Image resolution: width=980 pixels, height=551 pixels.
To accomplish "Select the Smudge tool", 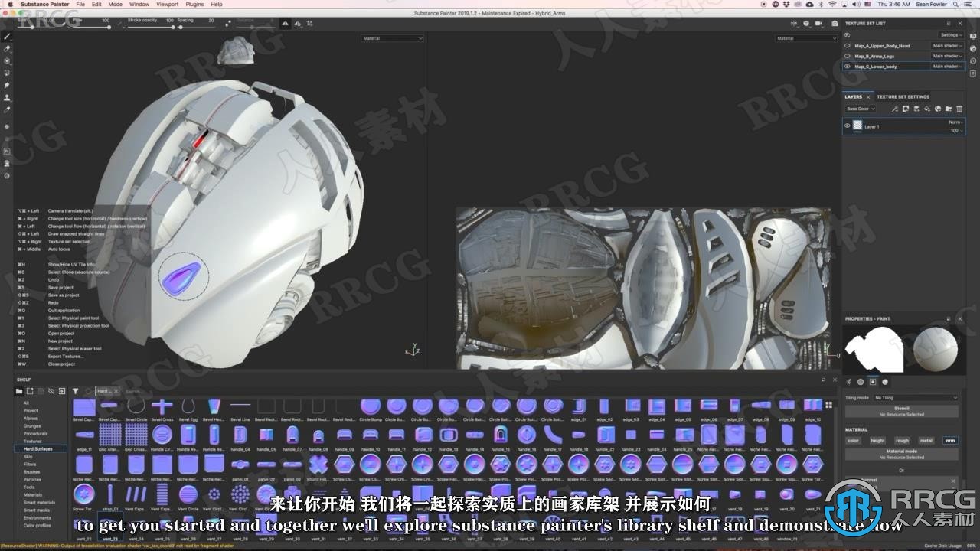I will 7,85.
